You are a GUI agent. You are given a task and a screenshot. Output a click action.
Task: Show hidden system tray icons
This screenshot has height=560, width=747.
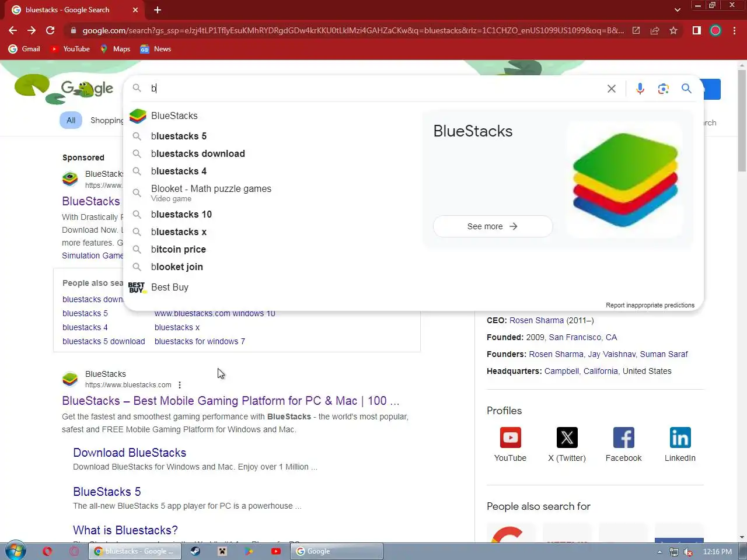click(659, 552)
